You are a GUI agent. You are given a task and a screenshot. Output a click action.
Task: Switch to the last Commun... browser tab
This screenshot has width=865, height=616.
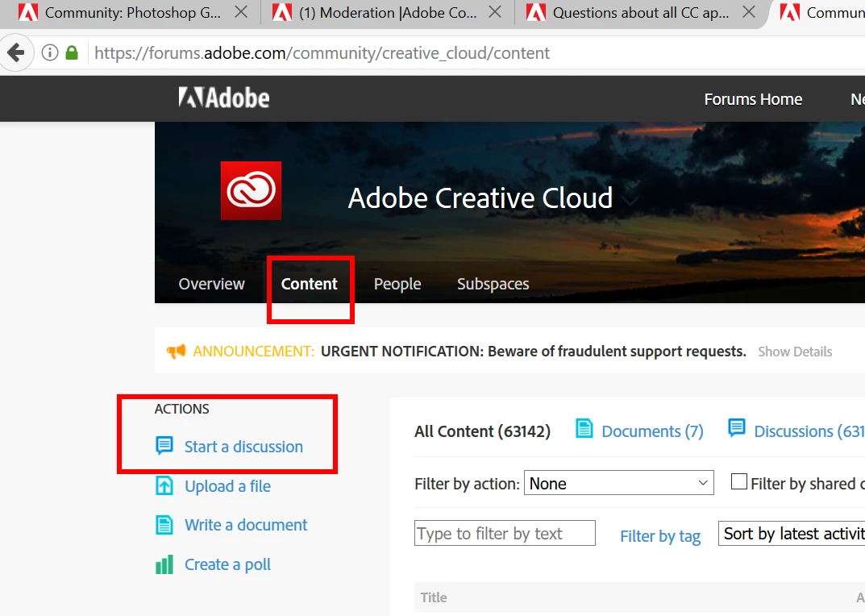(822, 13)
